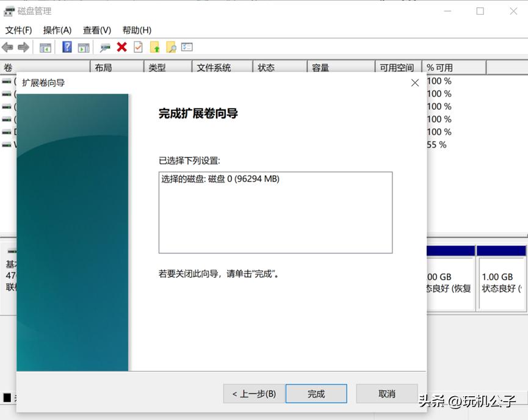
Task: Open the properties checklist toolbar icon
Action: click(x=186, y=47)
